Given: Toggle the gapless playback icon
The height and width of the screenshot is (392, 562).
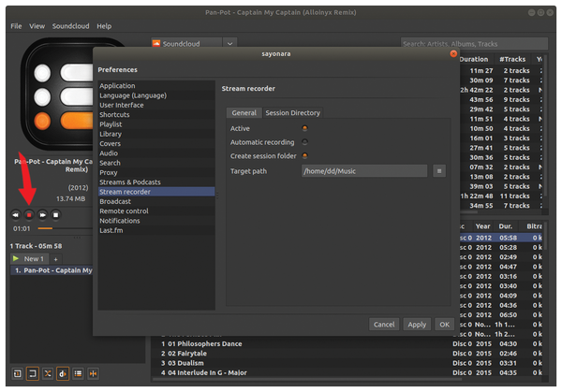Looking at the screenshot, I should tap(93, 373).
